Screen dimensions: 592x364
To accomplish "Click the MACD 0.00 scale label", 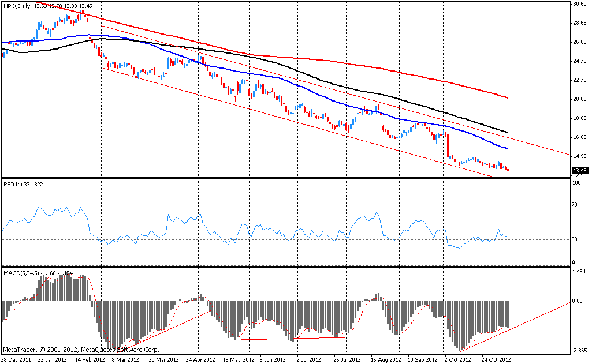I will pyautogui.click(x=577, y=301).
